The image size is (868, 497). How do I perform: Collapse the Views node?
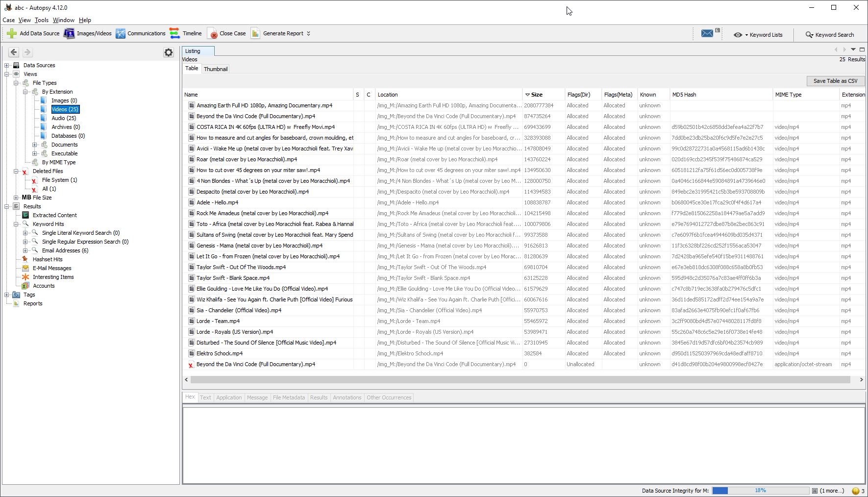click(x=7, y=74)
